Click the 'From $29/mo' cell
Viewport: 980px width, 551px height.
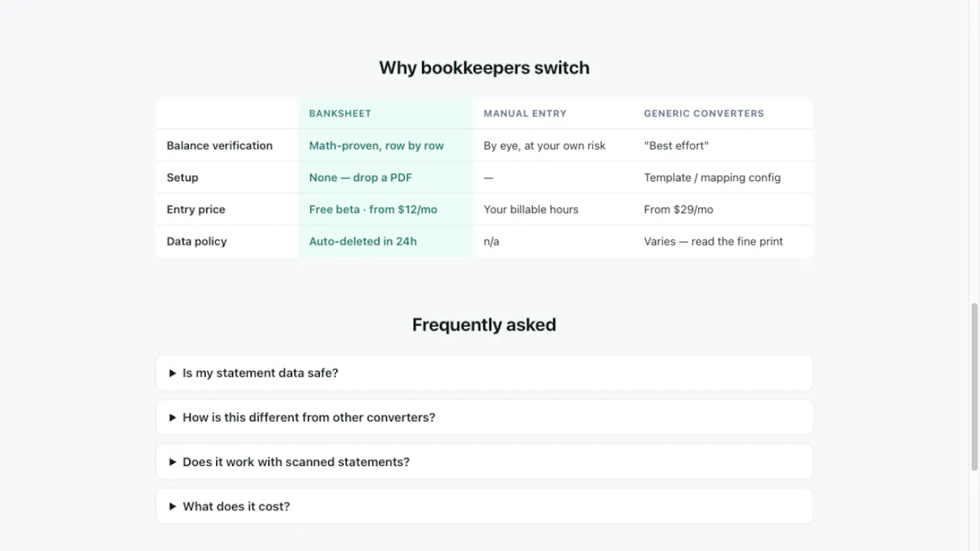[x=723, y=209]
